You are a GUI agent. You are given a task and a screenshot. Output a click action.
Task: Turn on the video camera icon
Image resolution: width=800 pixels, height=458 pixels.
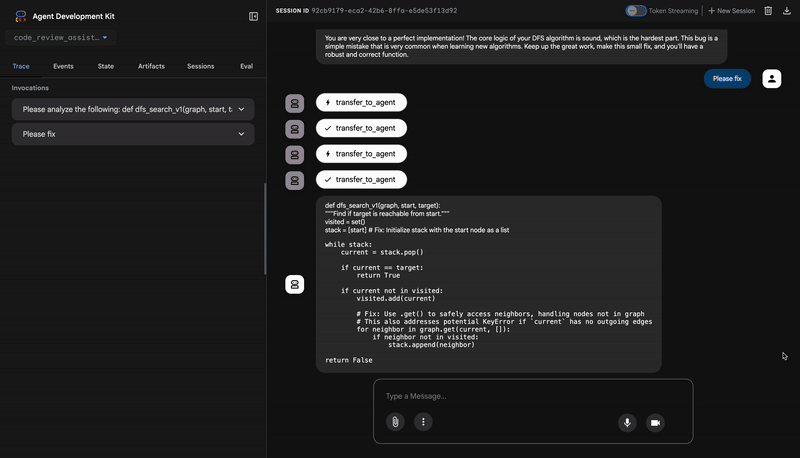[x=655, y=422]
